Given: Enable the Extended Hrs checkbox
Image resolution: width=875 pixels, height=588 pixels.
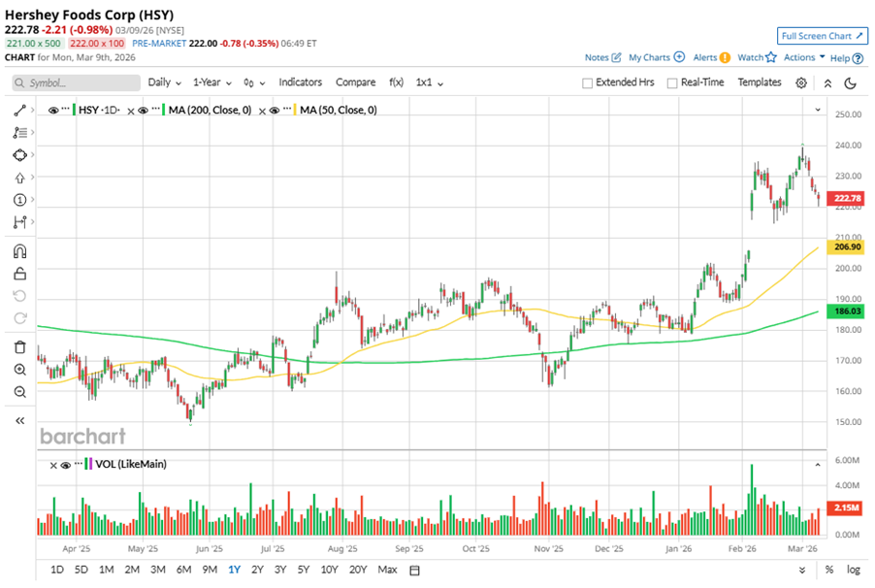Looking at the screenshot, I should [588, 83].
